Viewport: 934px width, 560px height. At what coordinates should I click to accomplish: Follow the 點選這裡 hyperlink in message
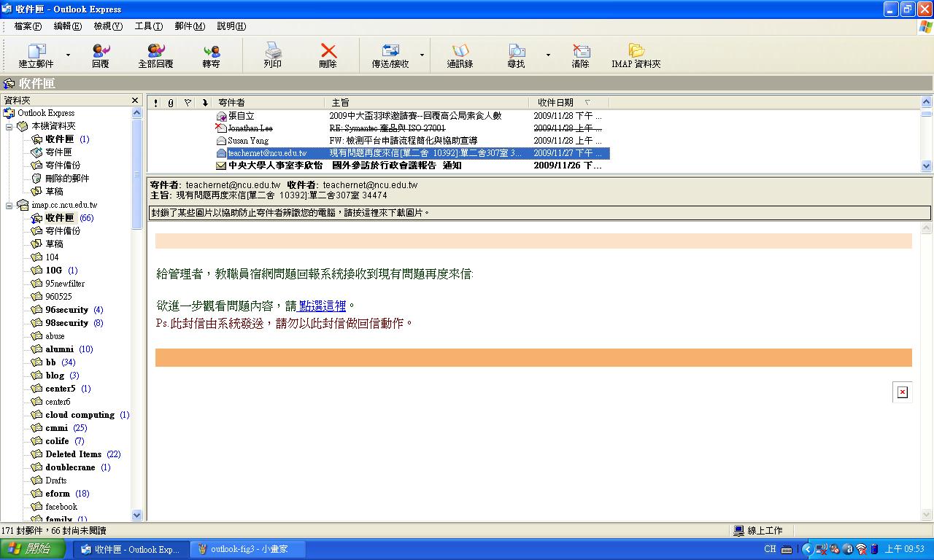[323, 306]
